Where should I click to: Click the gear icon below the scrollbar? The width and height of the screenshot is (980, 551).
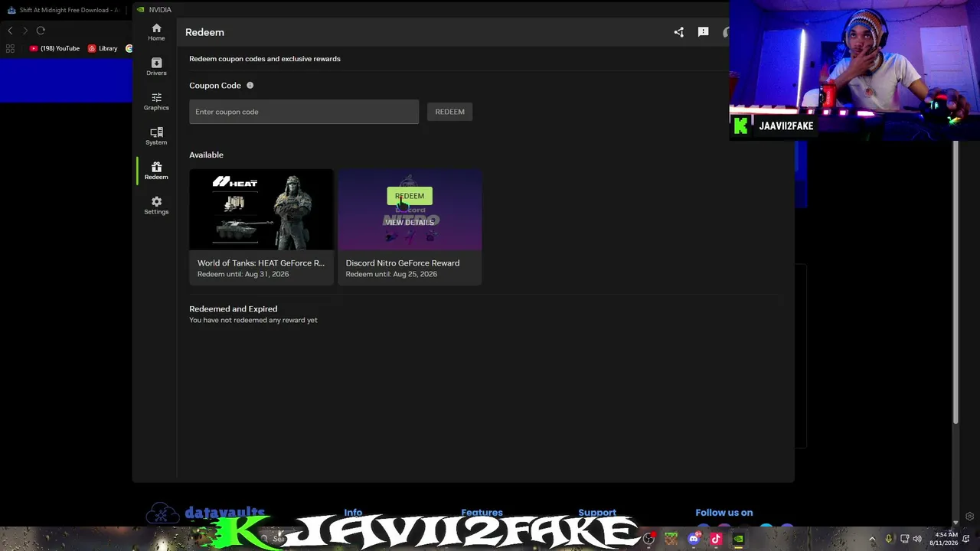point(969,517)
